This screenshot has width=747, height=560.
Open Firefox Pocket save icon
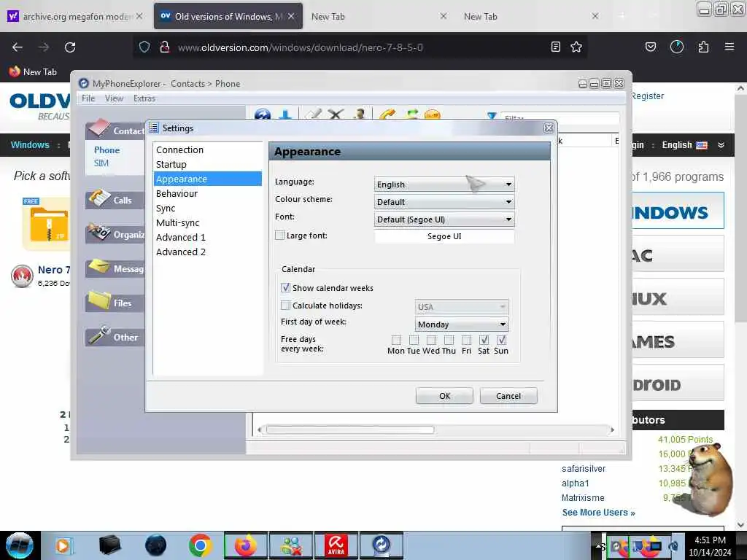tap(650, 47)
